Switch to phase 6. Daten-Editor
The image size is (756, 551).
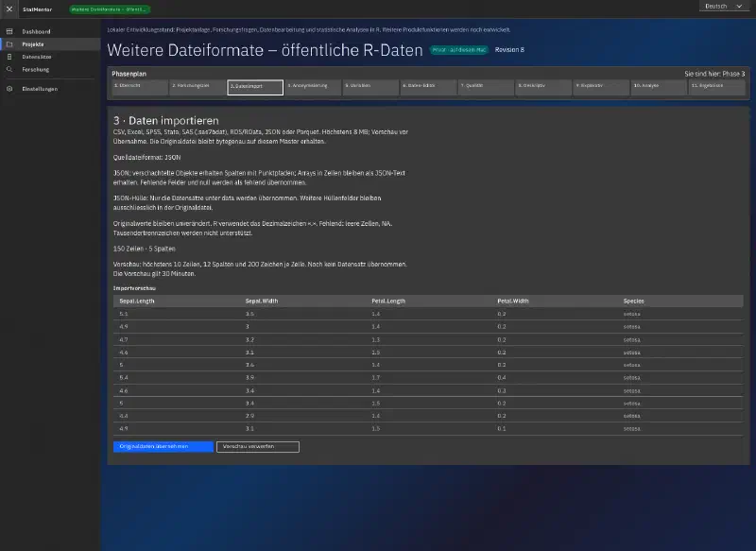coord(428,87)
